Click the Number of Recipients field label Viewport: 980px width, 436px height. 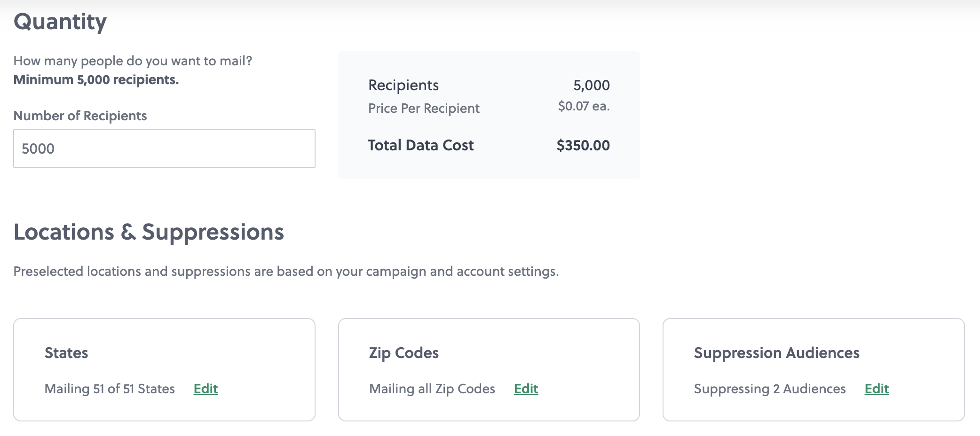(x=80, y=116)
